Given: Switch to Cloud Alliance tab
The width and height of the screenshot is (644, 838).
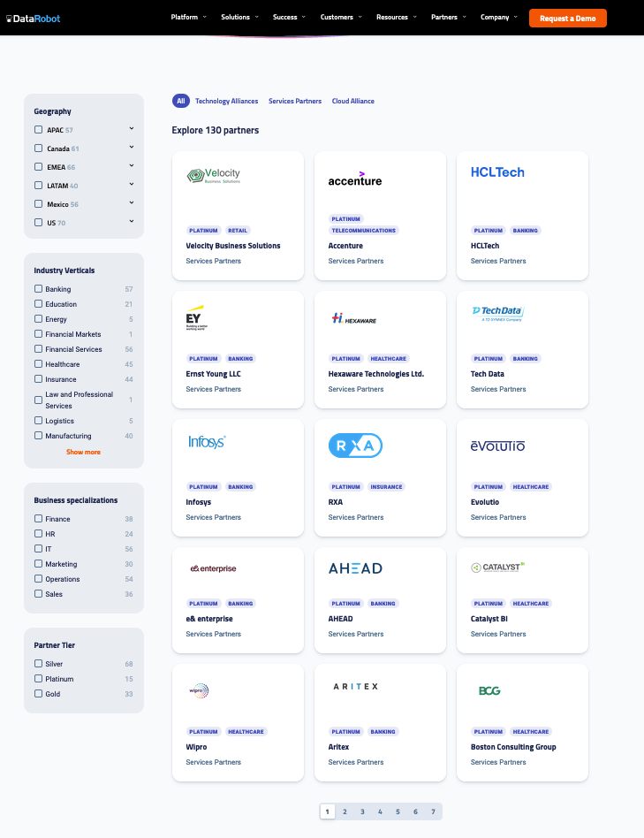Looking at the screenshot, I should point(353,101).
